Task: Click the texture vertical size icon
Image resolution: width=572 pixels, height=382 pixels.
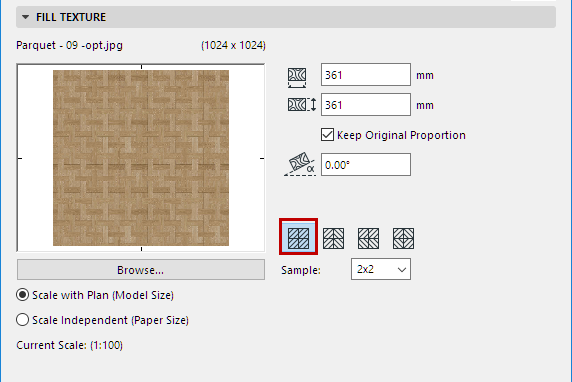Action: 302,105
